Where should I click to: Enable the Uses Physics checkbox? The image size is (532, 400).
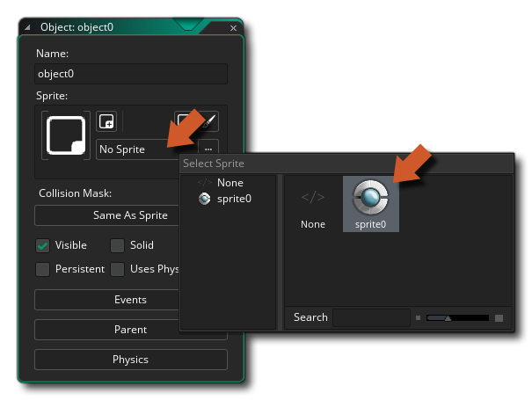tap(118, 269)
